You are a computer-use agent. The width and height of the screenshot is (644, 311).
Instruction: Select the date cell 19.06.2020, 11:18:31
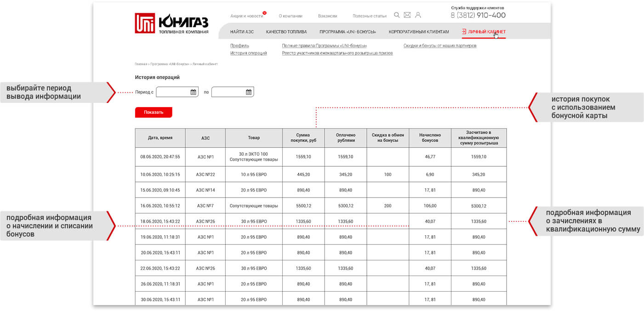point(160,237)
